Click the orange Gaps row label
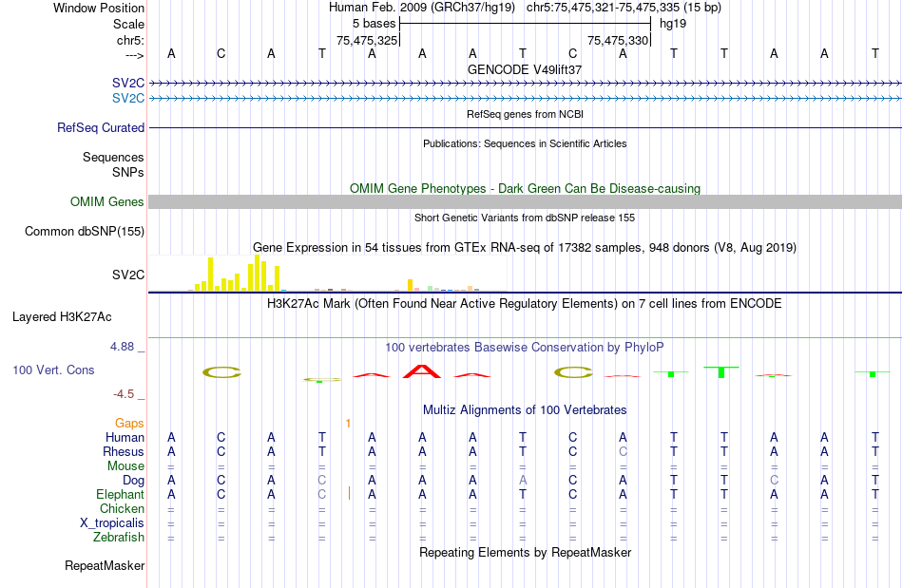 point(129,423)
